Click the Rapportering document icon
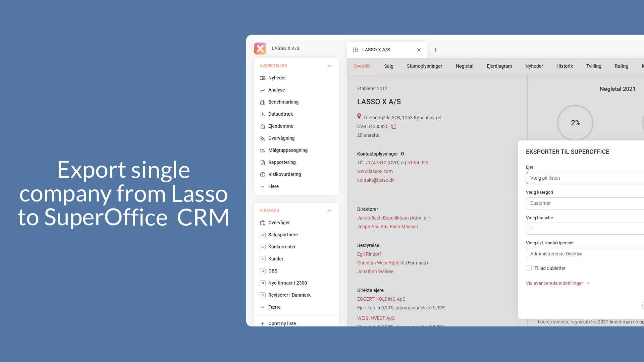644x362 pixels. (263, 163)
